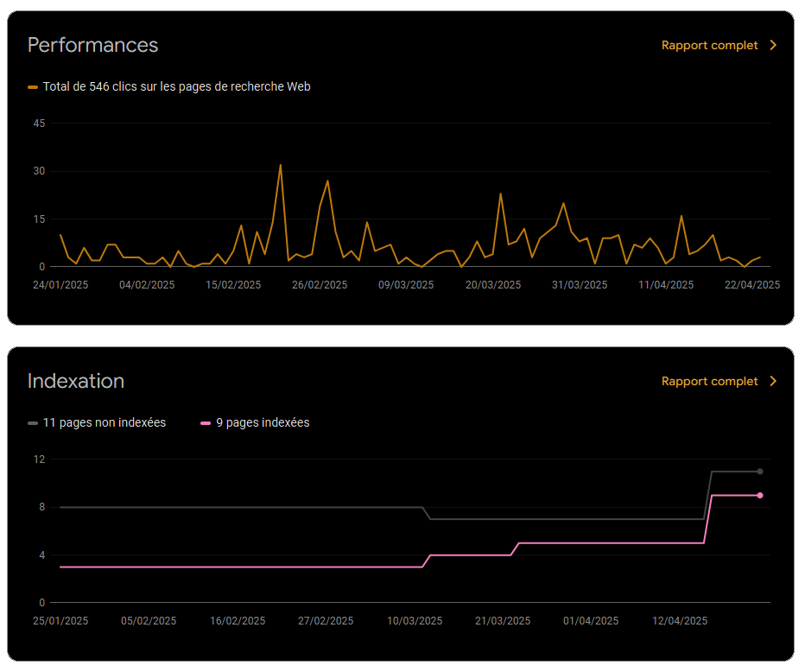Screen dimensions: 805x672
Task: Click the orange legend marker for total clics
Action: click(x=33, y=87)
